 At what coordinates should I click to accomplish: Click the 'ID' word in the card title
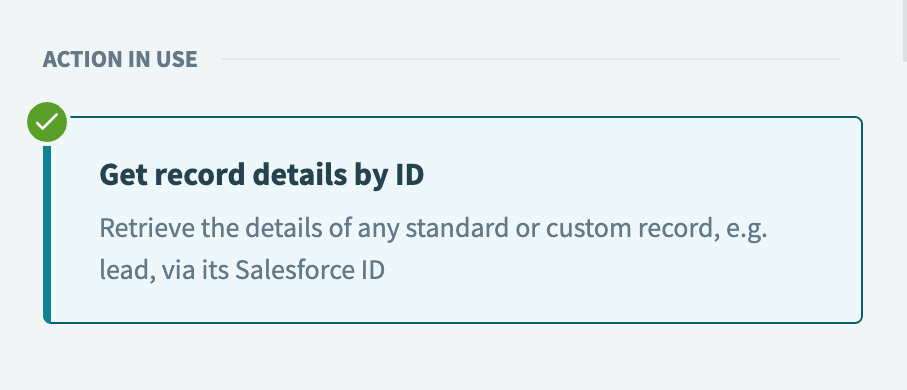(x=410, y=175)
